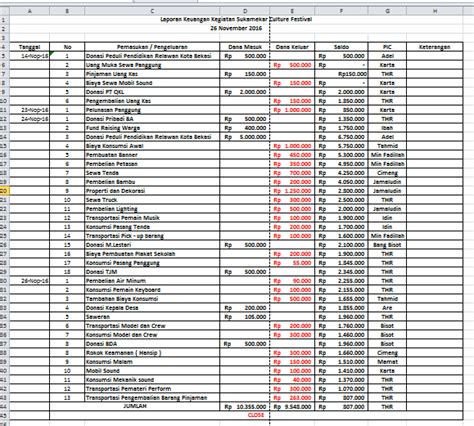The image size is (474, 426).
Task: Select the final Saldo 807.000 cell in JUMLAH row
Action: tap(341, 407)
